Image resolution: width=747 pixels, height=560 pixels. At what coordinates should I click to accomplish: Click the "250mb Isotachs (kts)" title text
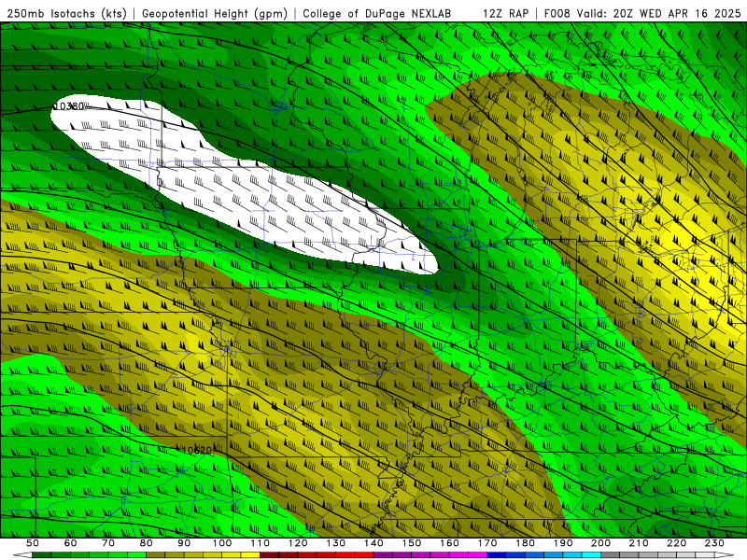click(x=66, y=14)
